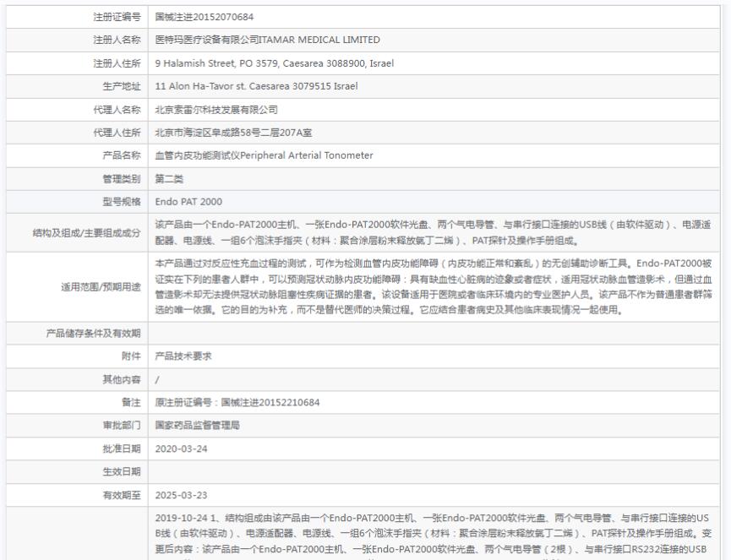Select the 结构及组成/主要组成成分 label
Viewport: 731px width, 560px height.
click(86, 232)
